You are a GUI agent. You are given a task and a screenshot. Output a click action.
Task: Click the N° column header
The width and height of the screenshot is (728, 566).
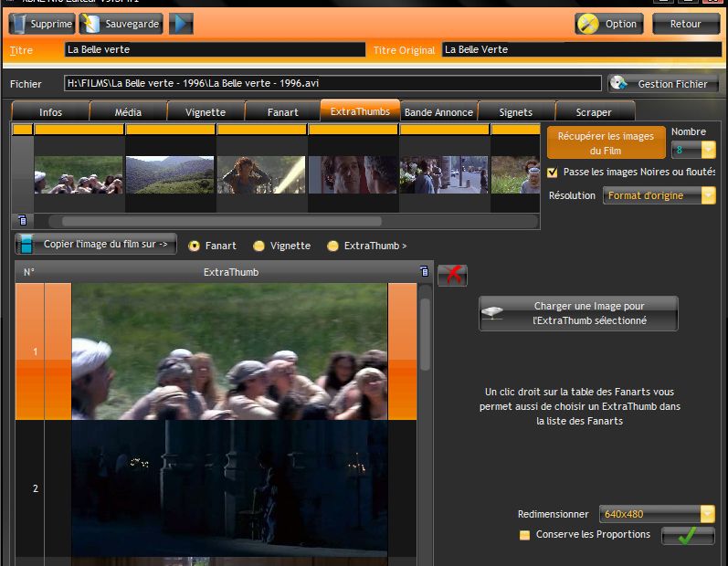29,272
